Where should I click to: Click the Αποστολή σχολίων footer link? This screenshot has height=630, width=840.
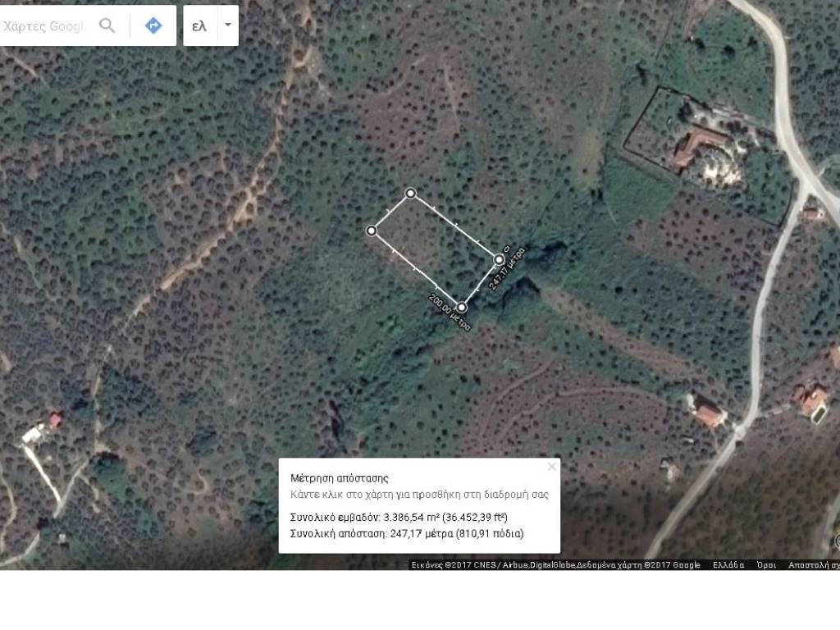(813, 565)
